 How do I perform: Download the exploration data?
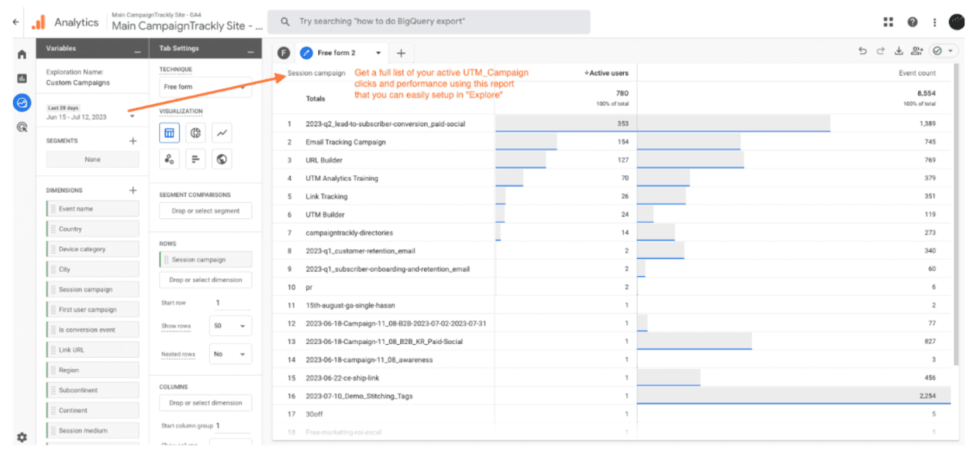point(899,51)
